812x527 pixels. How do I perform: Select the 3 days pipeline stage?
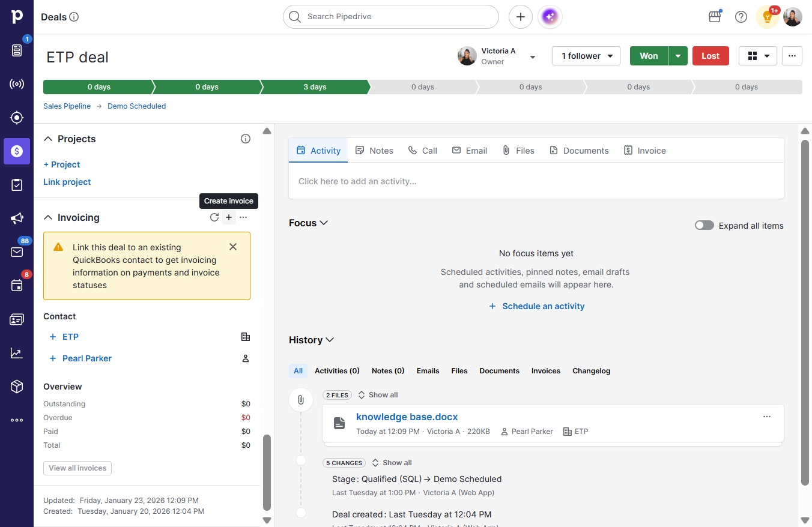tap(315, 87)
